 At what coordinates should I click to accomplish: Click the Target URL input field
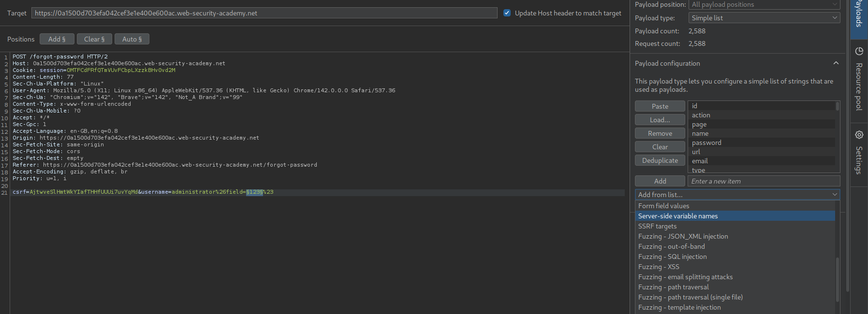point(264,13)
